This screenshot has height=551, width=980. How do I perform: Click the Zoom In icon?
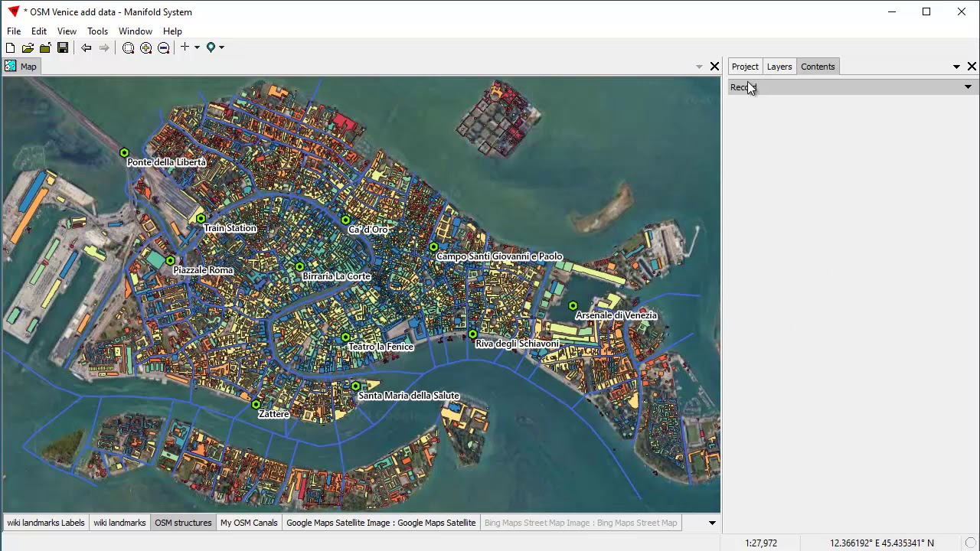145,47
